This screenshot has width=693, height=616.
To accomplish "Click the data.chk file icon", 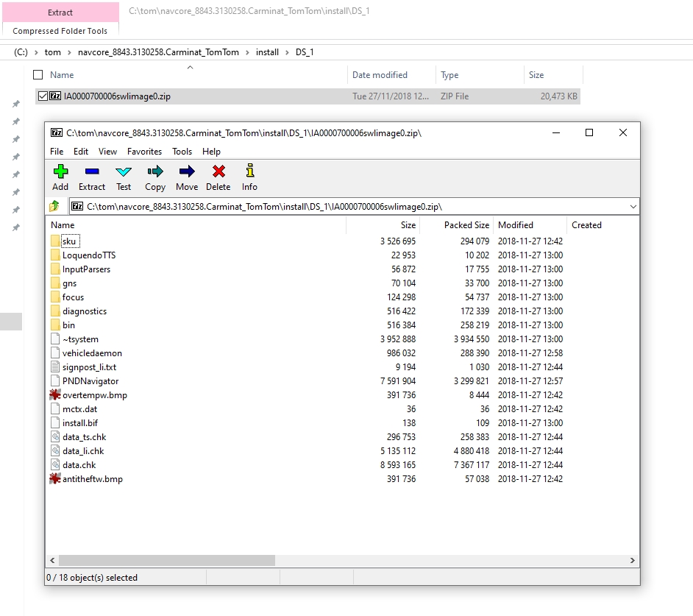I will [55, 465].
